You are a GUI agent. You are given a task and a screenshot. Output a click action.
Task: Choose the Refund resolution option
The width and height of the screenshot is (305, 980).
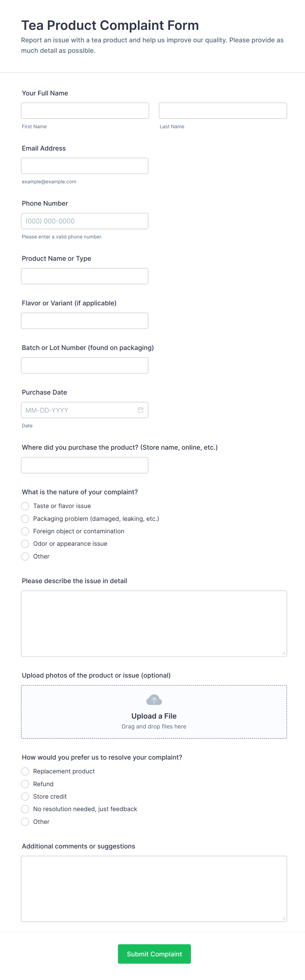(25, 784)
